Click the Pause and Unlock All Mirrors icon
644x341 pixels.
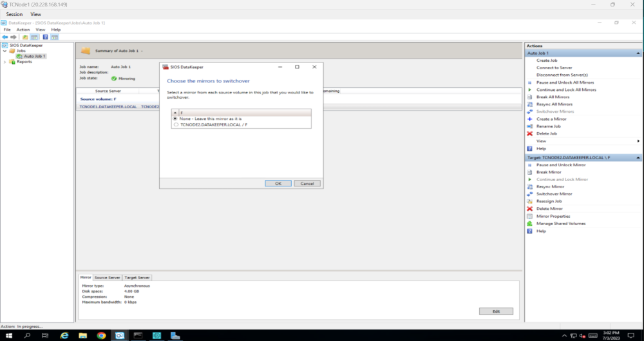point(530,83)
